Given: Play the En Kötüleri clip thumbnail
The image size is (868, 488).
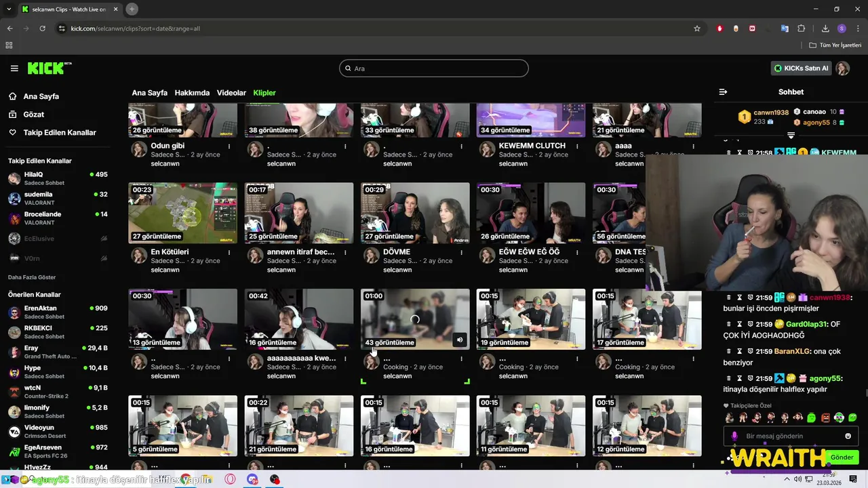Looking at the screenshot, I should click(183, 213).
